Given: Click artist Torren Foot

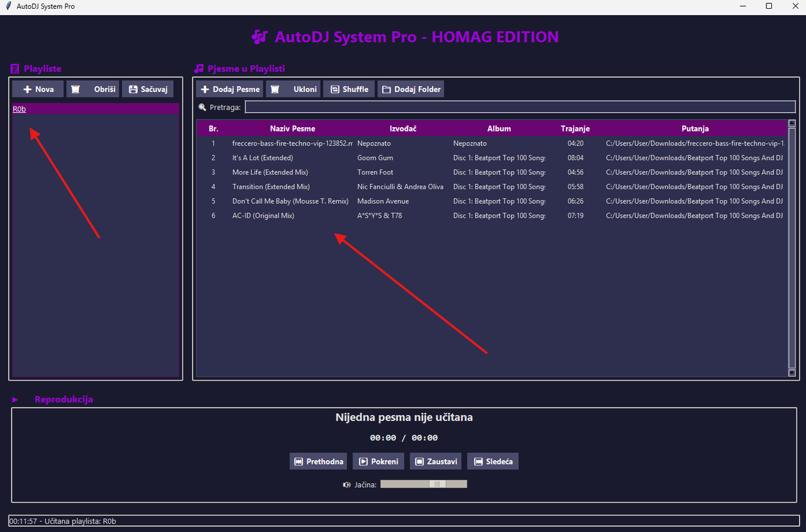Looking at the screenshot, I should (x=375, y=173).
